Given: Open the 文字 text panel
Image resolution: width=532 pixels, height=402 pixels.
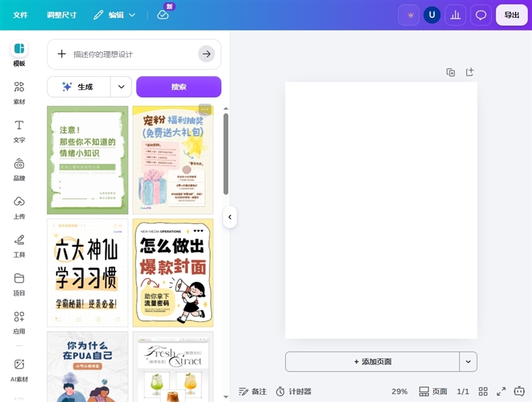Looking at the screenshot, I should (19, 131).
